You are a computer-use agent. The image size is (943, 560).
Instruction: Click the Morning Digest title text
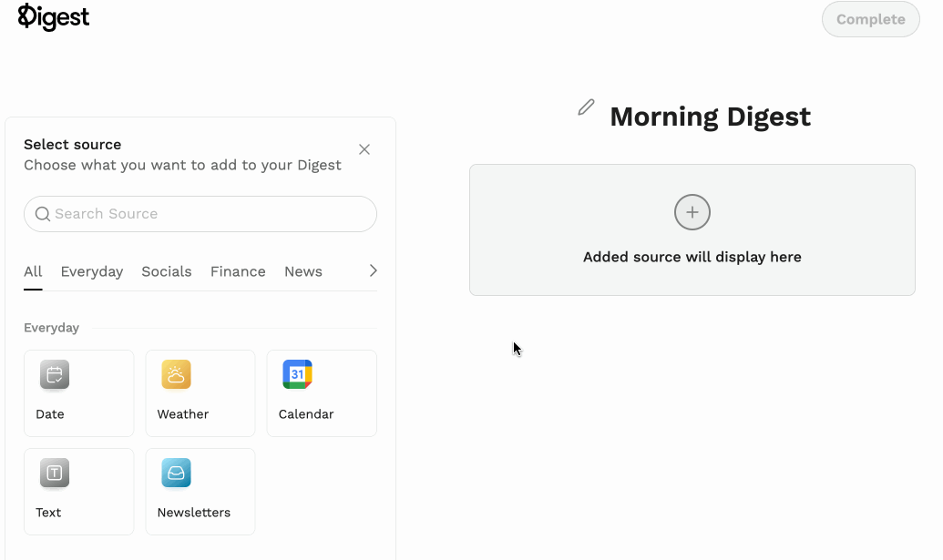tap(710, 117)
